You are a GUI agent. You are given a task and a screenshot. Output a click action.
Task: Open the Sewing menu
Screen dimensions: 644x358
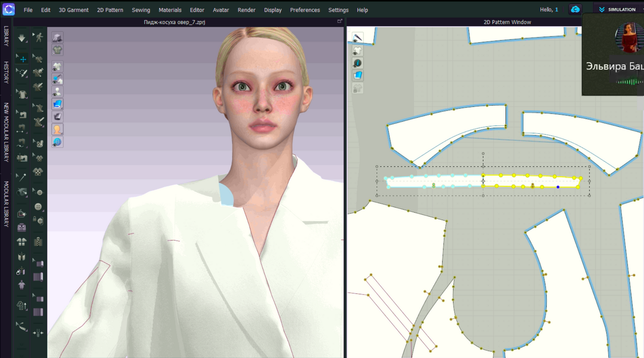pyautogui.click(x=141, y=10)
